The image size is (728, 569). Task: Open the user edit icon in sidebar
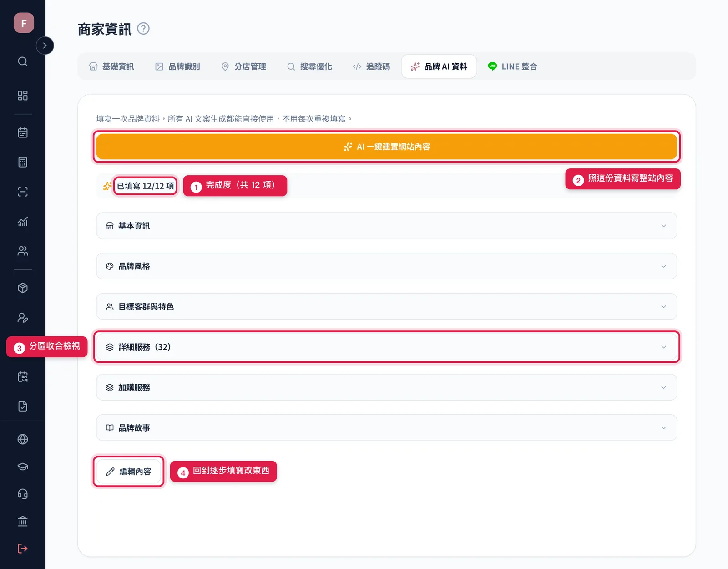(x=23, y=318)
